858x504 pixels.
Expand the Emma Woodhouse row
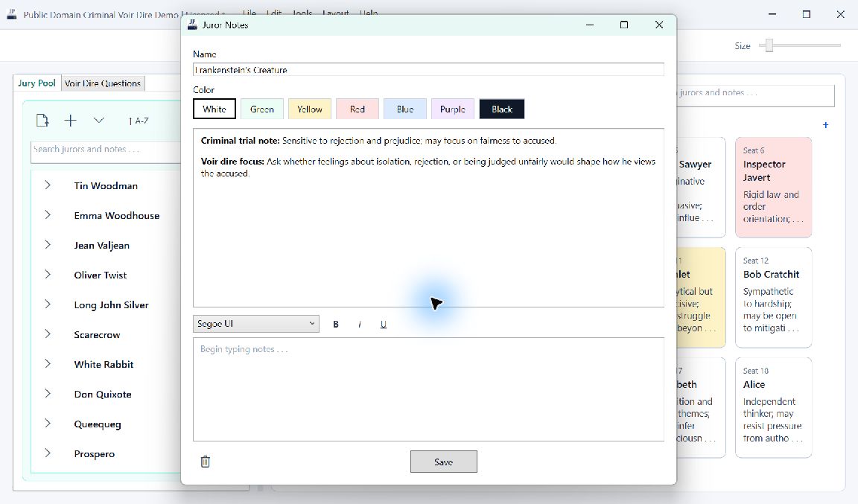48,215
